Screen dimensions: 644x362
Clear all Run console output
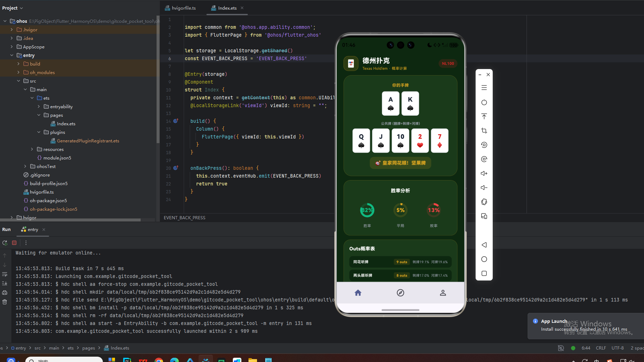(5, 302)
